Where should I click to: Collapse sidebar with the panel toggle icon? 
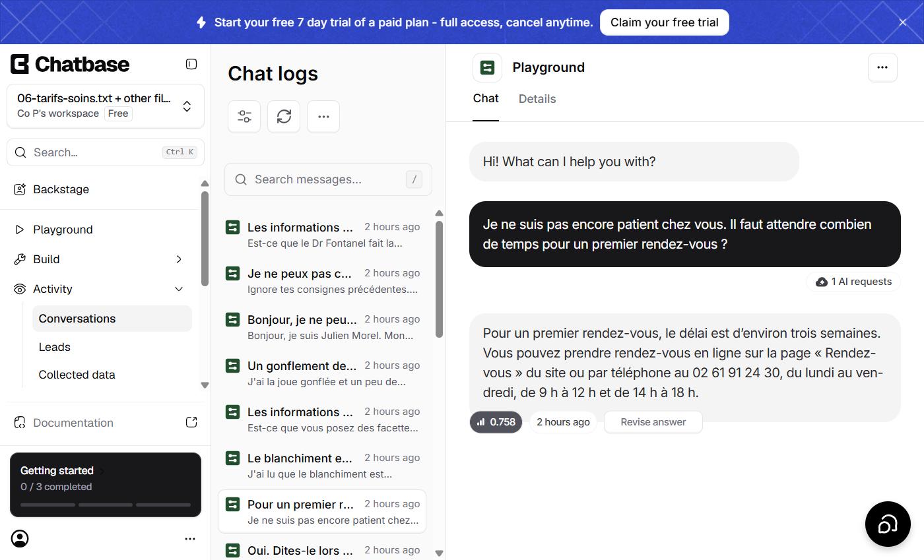[191, 64]
